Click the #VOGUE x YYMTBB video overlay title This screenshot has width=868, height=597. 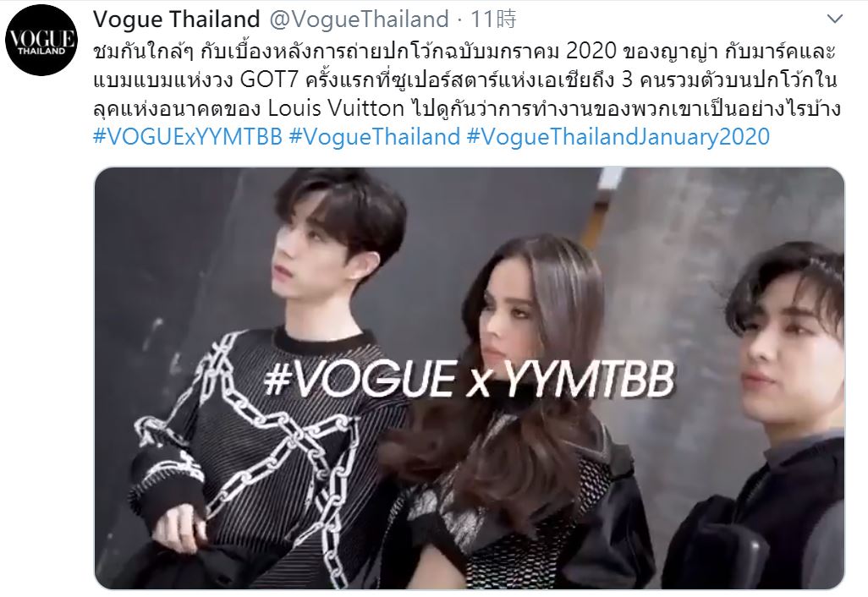470,380
